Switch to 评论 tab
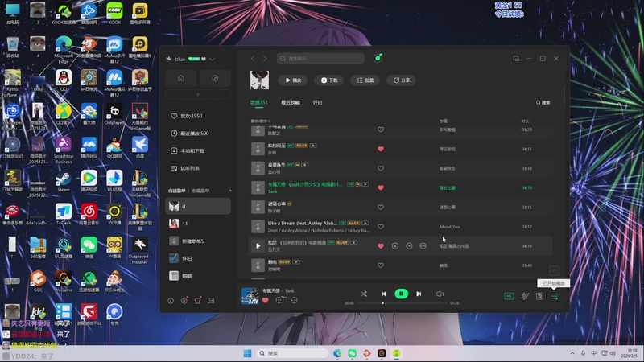Viewport: 644px width, 362px height. pyautogui.click(x=317, y=103)
